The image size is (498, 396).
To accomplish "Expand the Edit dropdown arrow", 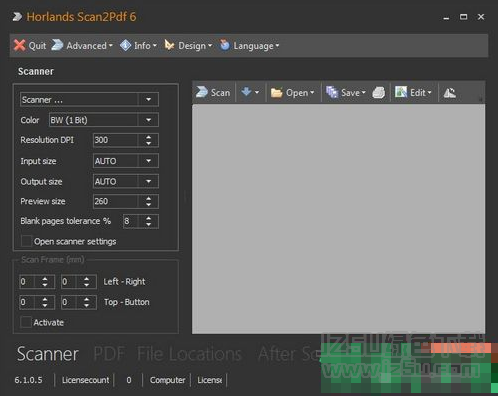I will [x=429, y=92].
